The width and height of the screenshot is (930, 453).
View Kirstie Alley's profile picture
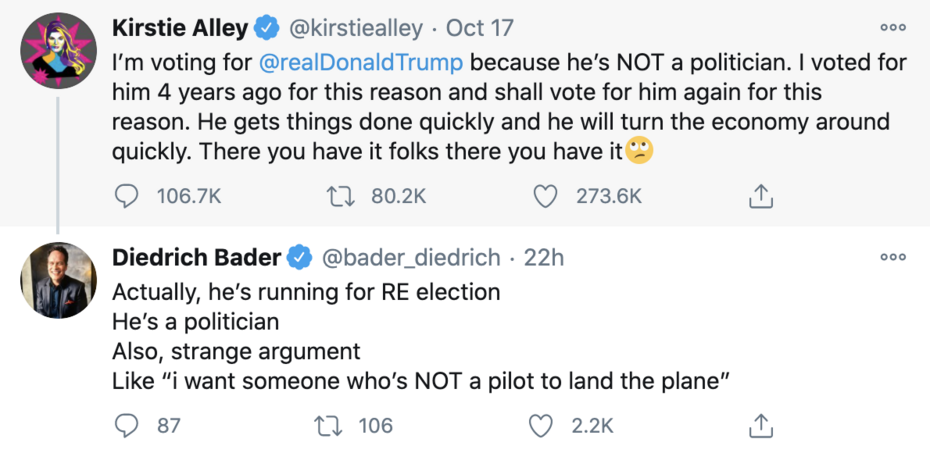pos(59,52)
